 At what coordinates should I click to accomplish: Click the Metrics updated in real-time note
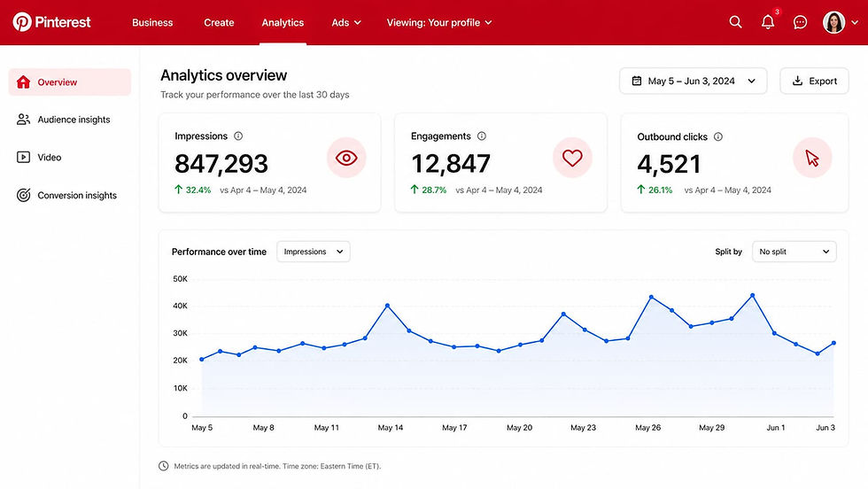[277, 466]
